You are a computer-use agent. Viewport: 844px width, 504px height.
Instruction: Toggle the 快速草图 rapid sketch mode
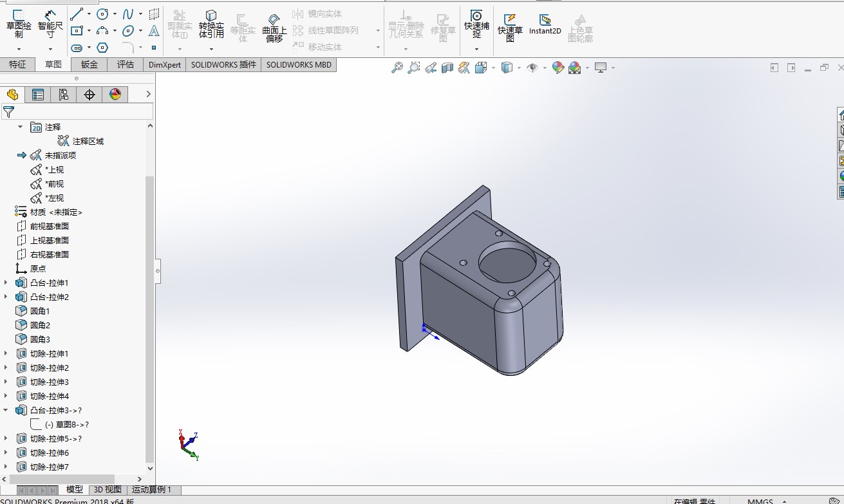coord(510,27)
